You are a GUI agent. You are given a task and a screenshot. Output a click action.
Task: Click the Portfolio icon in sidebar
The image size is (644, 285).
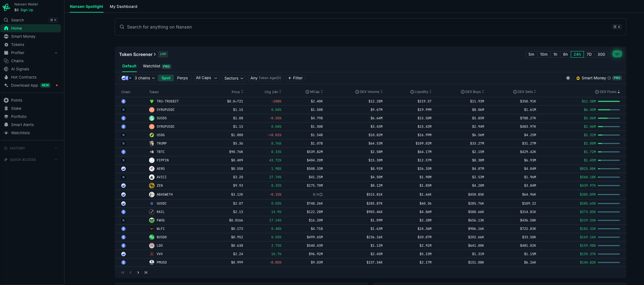[6, 117]
